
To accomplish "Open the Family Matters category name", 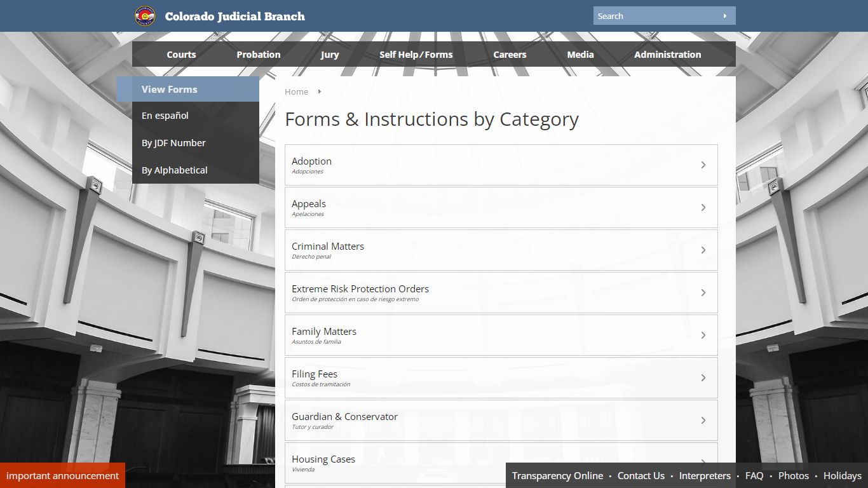I will (324, 332).
